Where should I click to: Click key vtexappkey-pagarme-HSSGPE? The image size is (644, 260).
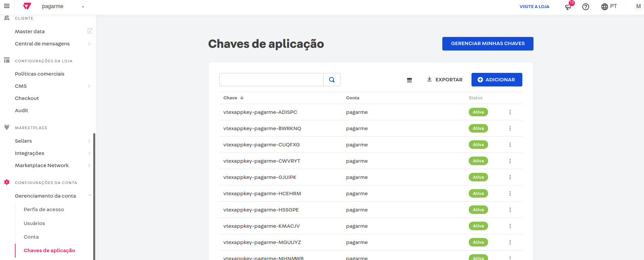261,210
